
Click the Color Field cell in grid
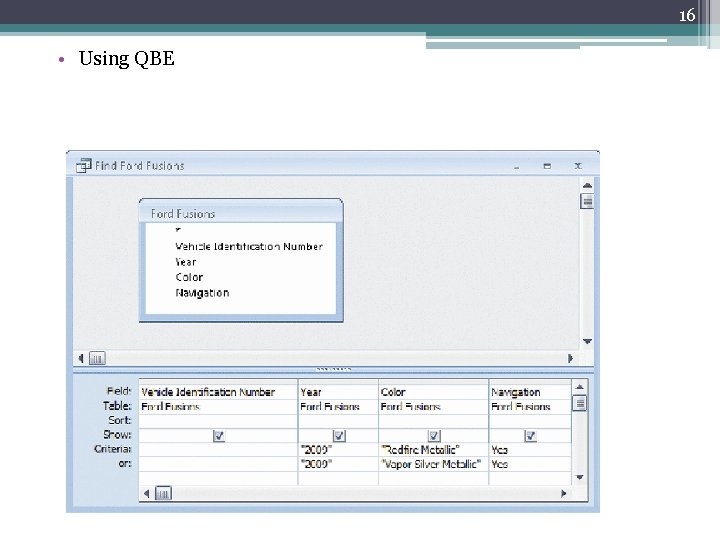[433, 392]
